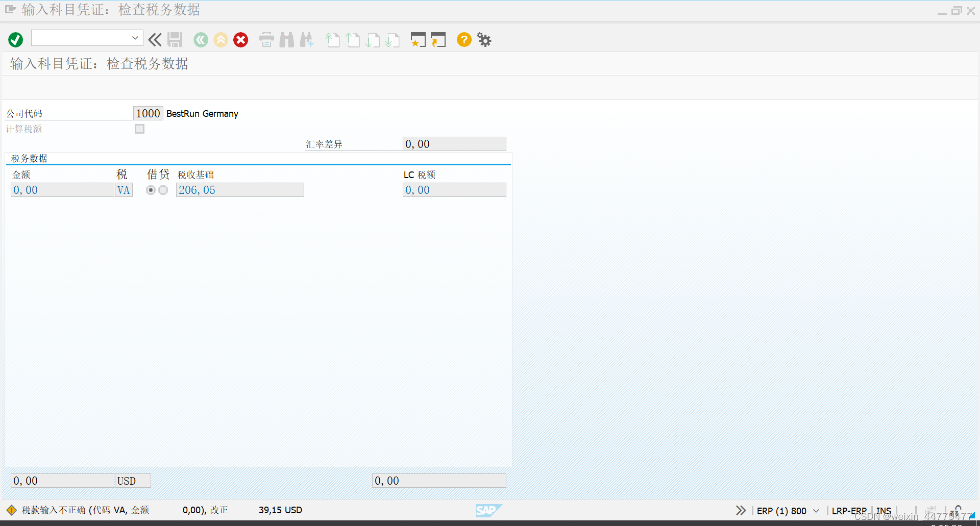The width and height of the screenshot is (980, 526).
Task: Open Find with the binoculars icon
Action: click(x=287, y=40)
